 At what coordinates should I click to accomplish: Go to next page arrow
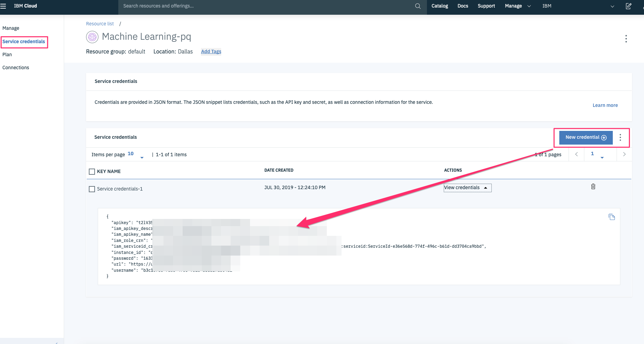[x=624, y=155]
